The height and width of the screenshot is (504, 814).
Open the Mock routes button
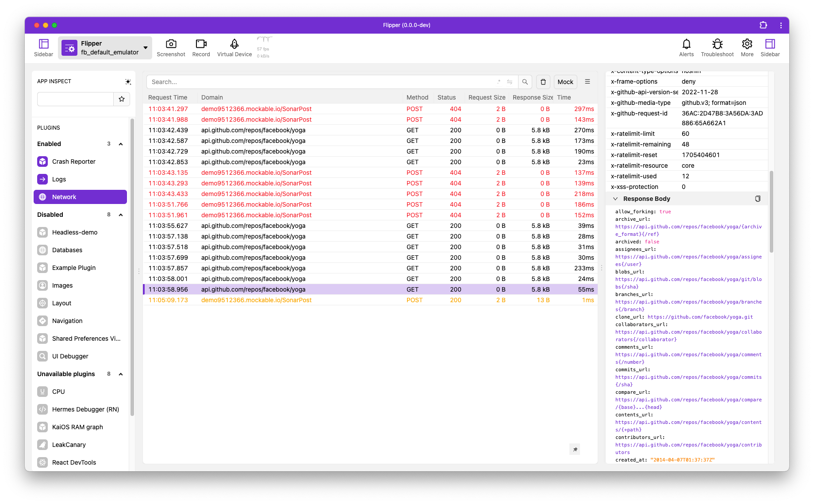pyautogui.click(x=565, y=82)
